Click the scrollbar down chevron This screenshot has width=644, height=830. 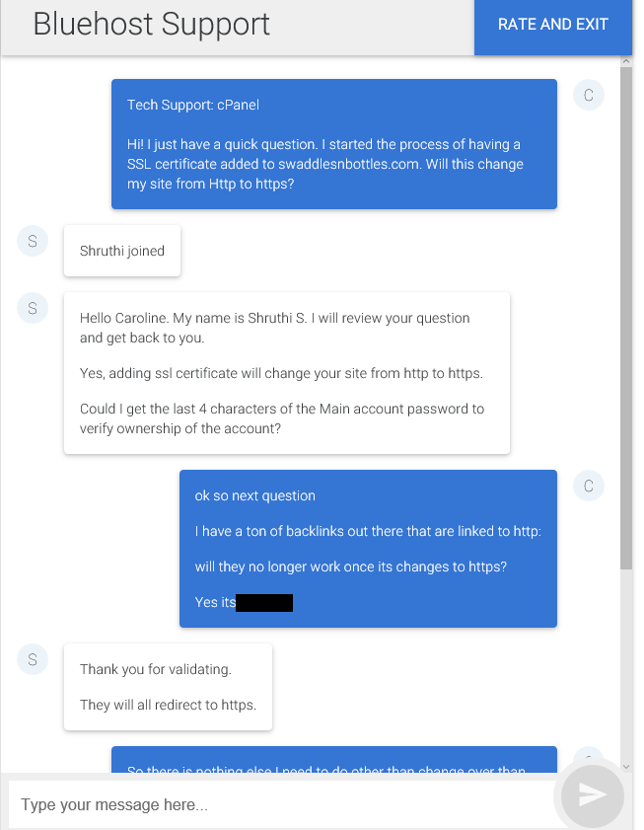[625, 764]
